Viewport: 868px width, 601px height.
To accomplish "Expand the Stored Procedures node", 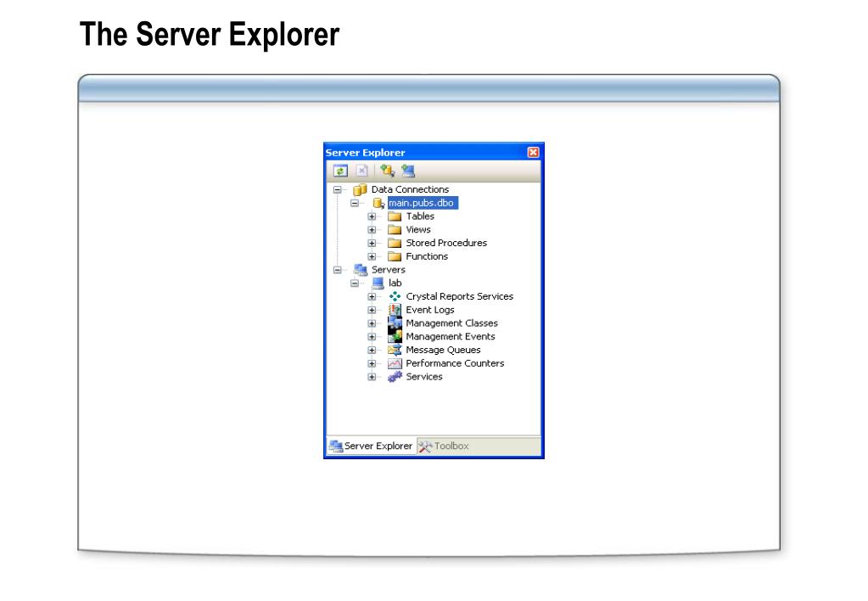I will (372, 243).
